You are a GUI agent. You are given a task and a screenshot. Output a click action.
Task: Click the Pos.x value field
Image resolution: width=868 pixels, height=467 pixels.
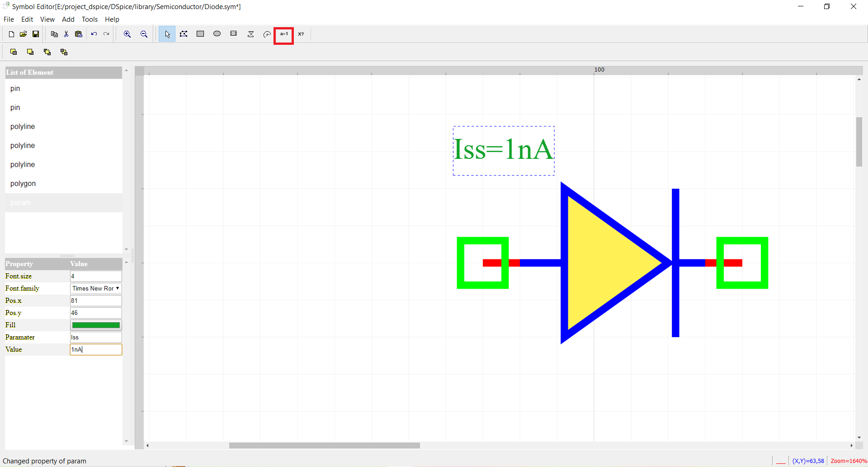pyautogui.click(x=96, y=300)
